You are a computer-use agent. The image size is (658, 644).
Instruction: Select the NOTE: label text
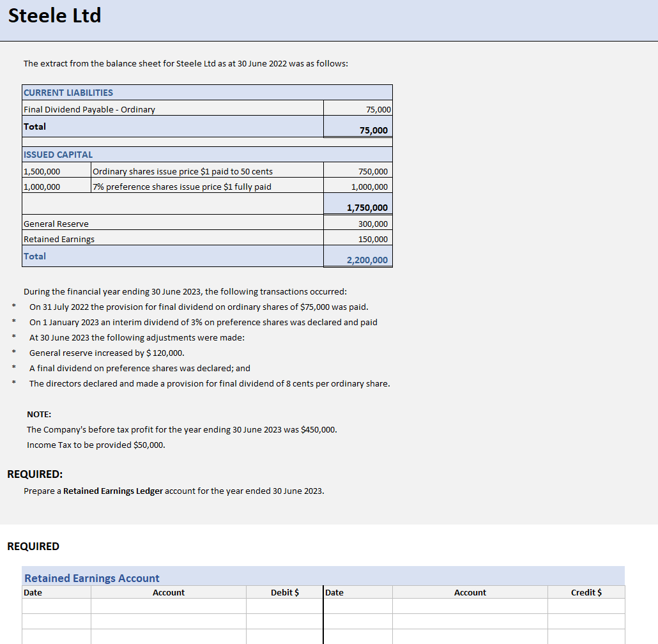[34, 414]
